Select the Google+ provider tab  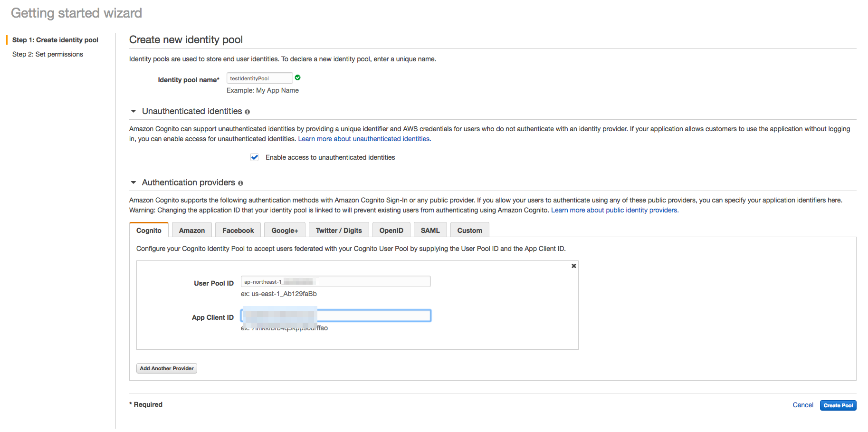tap(285, 230)
